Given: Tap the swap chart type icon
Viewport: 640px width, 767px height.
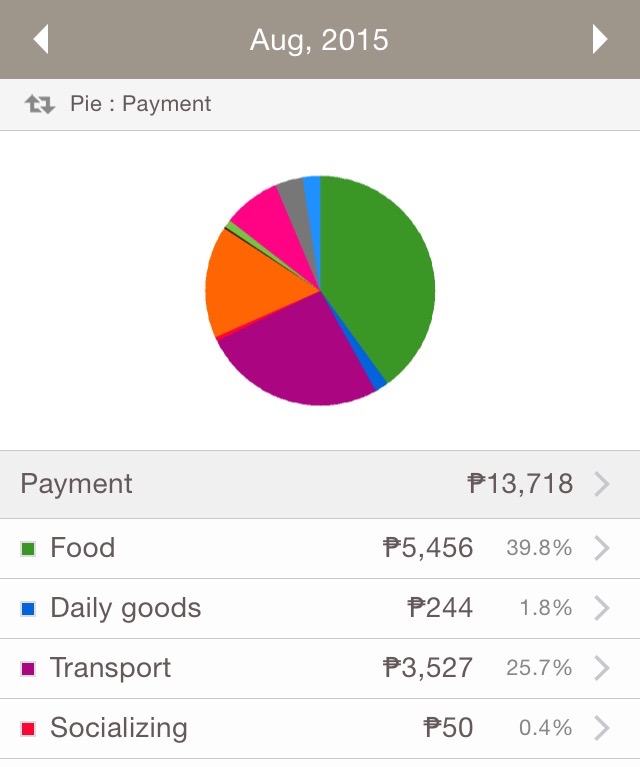Looking at the screenshot, I should [40, 104].
